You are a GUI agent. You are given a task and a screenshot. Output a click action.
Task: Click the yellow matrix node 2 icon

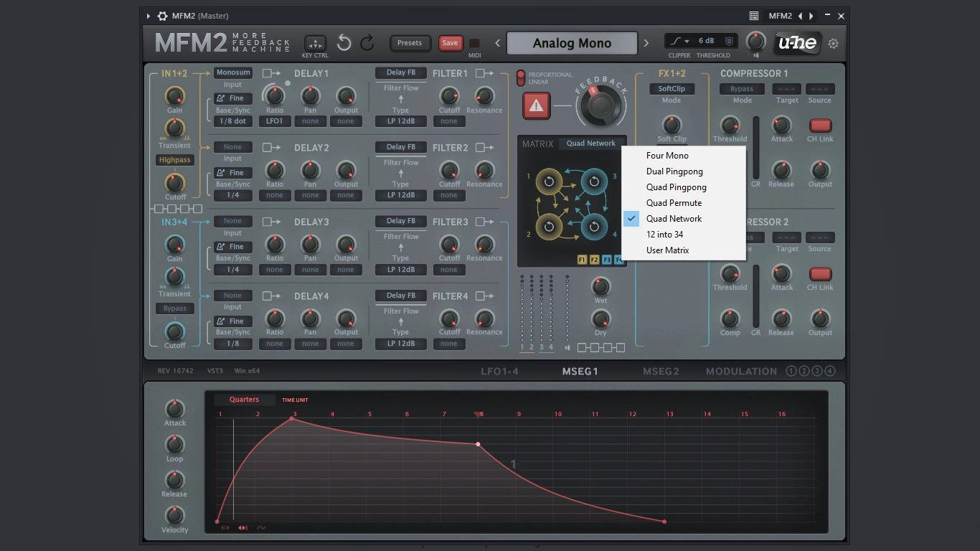[549, 227]
